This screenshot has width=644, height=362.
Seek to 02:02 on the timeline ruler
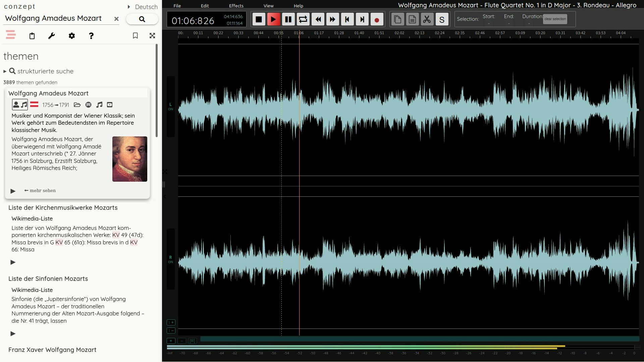point(399,33)
